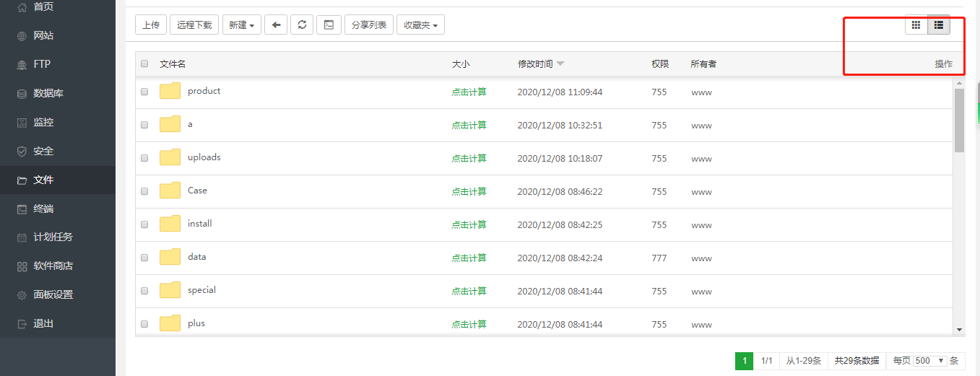Click the back arrow toolbar icon
The width and height of the screenshot is (980, 376).
276,25
